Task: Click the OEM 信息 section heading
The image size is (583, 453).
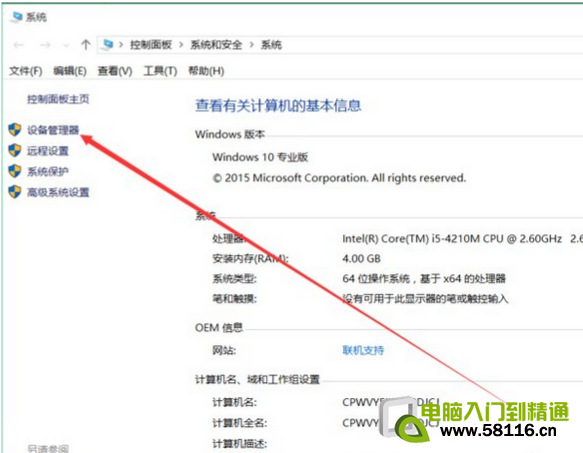Action: [219, 328]
